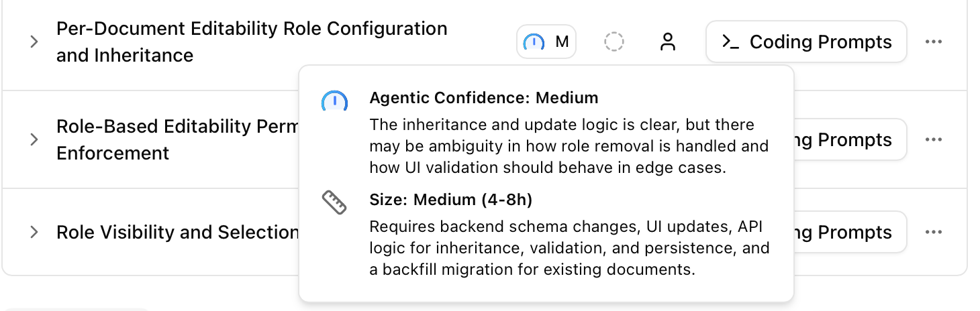Open the assignee person icon
980x311 pixels.
point(667,42)
